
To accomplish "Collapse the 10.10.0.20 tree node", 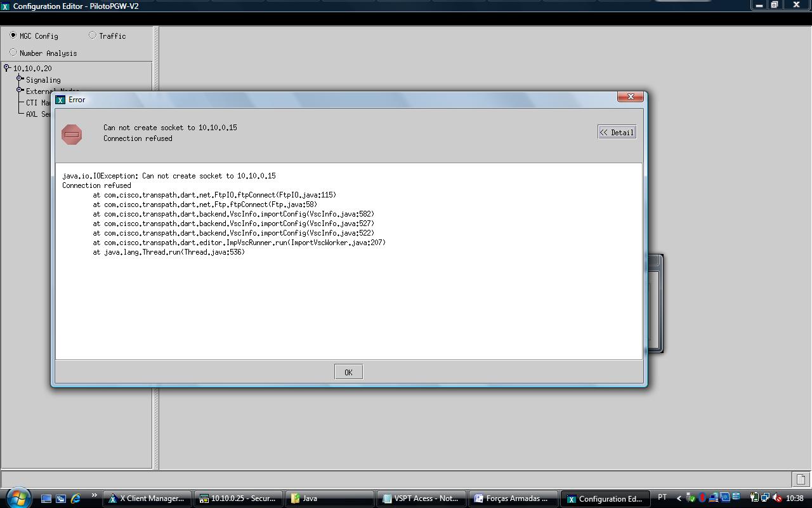I will 7,68.
